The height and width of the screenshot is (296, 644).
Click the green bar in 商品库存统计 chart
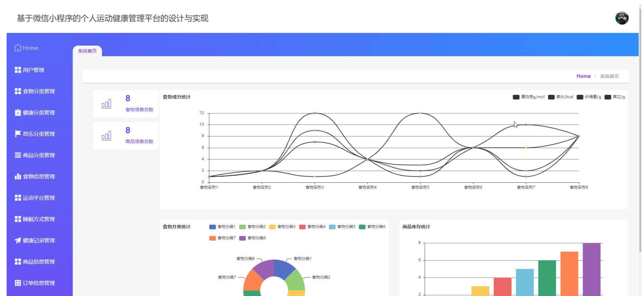547,278
